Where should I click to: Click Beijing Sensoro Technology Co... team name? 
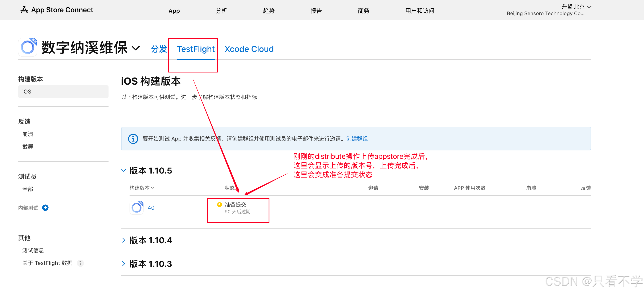click(x=546, y=13)
